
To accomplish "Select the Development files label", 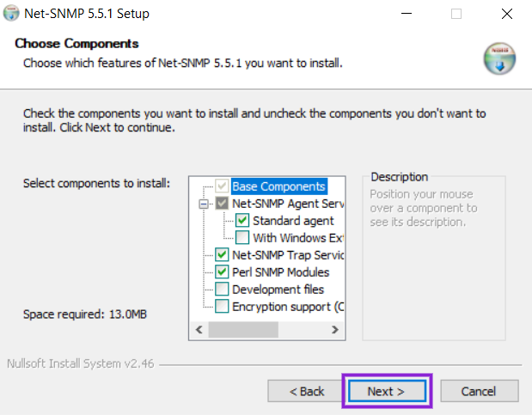I will click(x=278, y=290).
